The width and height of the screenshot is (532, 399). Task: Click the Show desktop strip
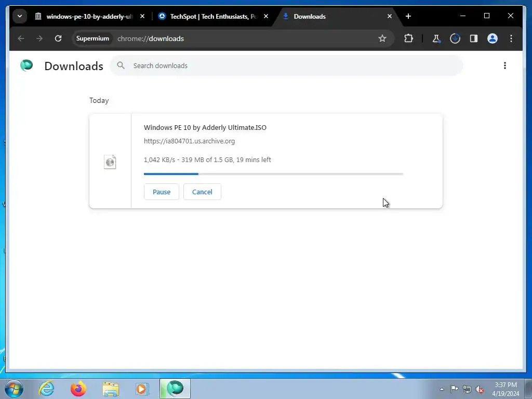click(x=528, y=389)
